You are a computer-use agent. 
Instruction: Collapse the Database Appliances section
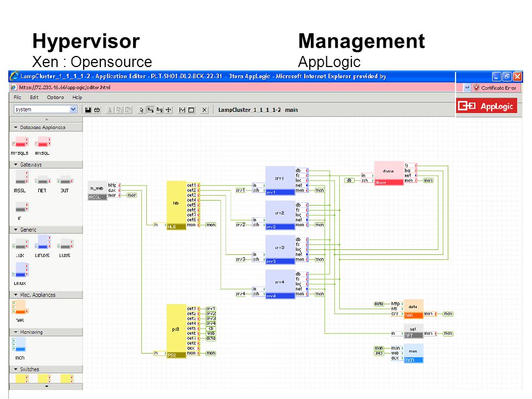coord(16,127)
